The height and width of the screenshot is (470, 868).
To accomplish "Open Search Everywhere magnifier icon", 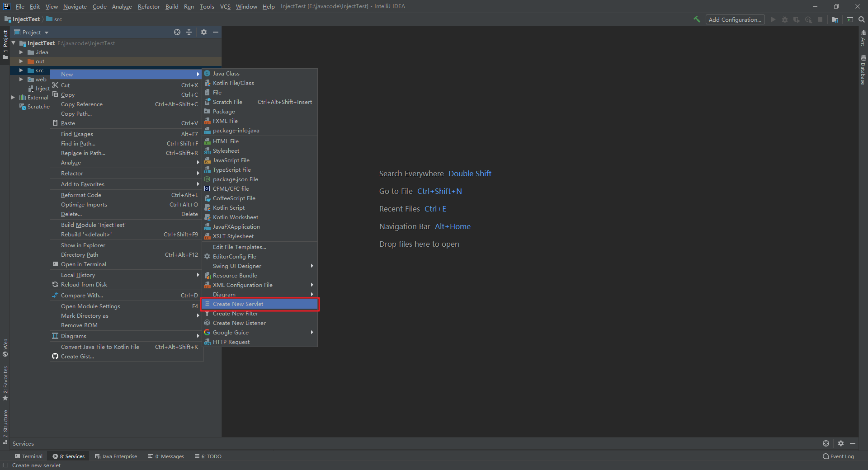I will pos(862,19).
